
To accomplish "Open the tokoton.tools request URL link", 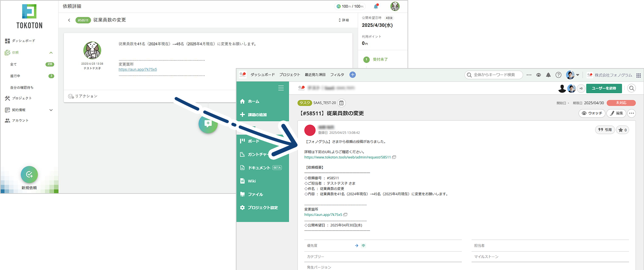I will click(x=347, y=157).
